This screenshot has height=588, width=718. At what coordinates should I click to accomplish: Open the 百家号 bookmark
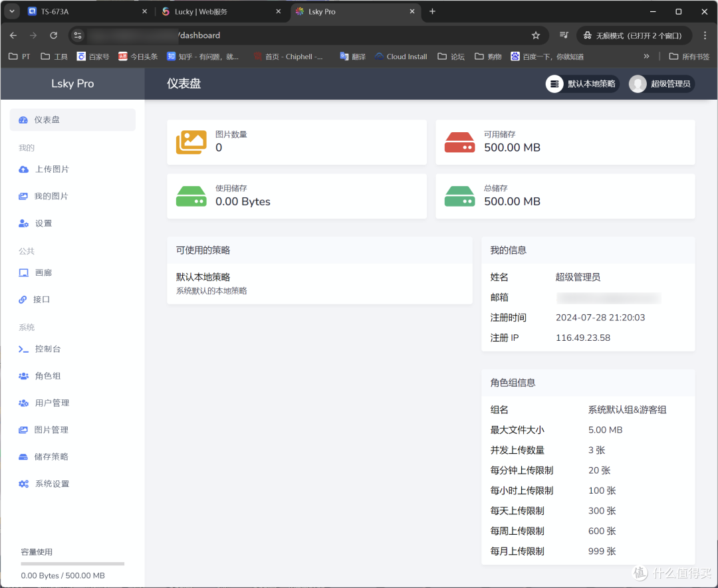tap(93, 56)
